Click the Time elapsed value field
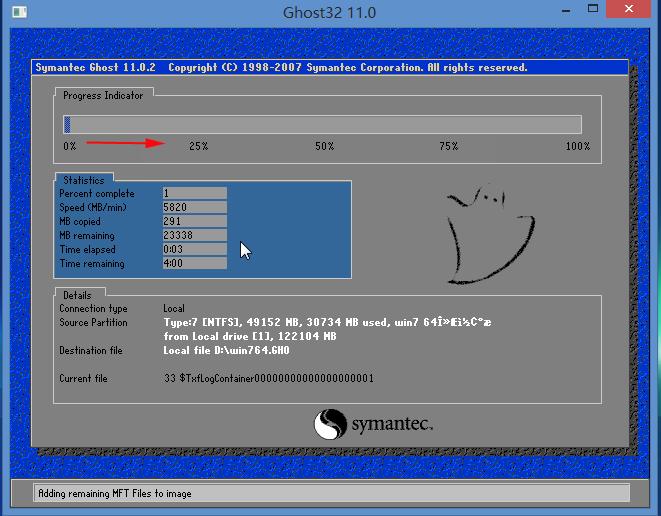This screenshot has width=661, height=516. click(x=194, y=249)
